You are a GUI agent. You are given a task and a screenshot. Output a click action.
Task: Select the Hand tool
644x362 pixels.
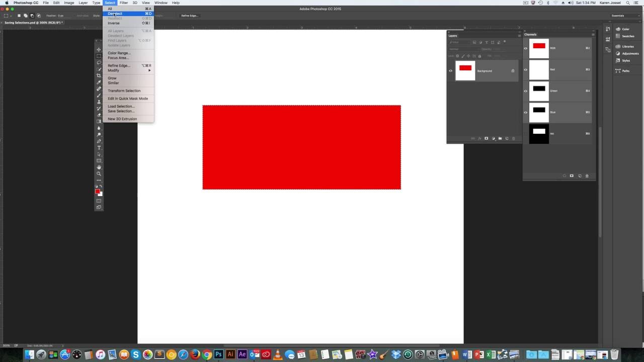click(99, 167)
